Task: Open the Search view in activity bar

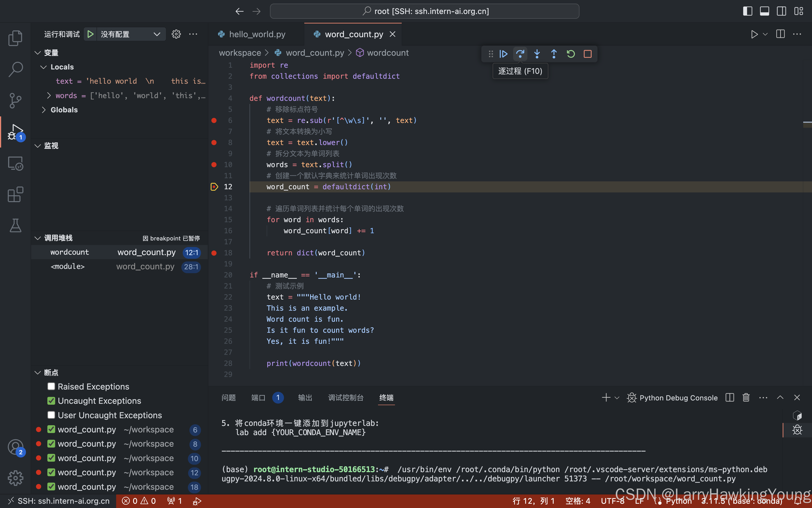Action: [x=16, y=69]
